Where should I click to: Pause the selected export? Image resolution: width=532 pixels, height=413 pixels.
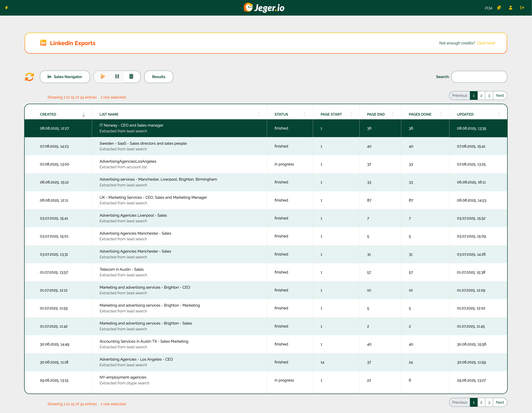point(117,77)
